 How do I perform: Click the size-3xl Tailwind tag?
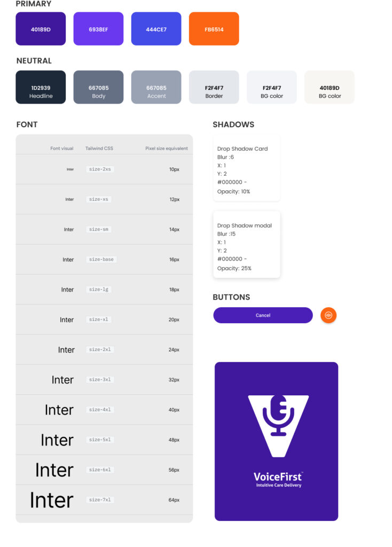[100, 380]
